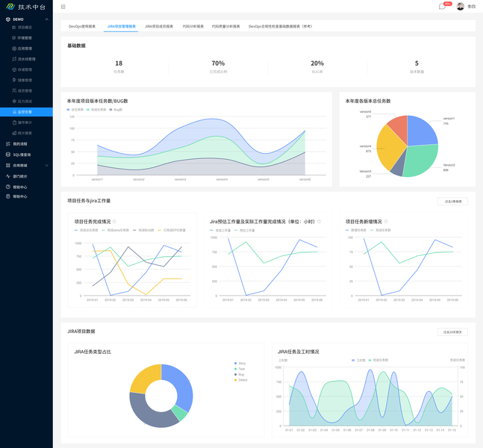Toggle the Story legend in donut chart
The image size is (483, 448).
point(240,364)
